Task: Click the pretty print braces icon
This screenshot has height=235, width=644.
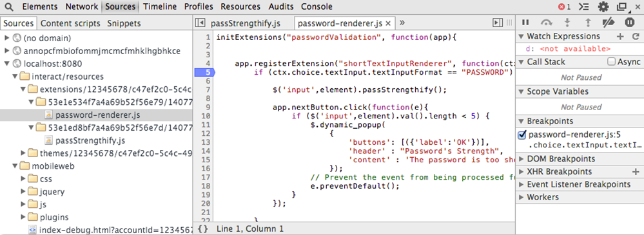Action: pyautogui.click(x=203, y=229)
